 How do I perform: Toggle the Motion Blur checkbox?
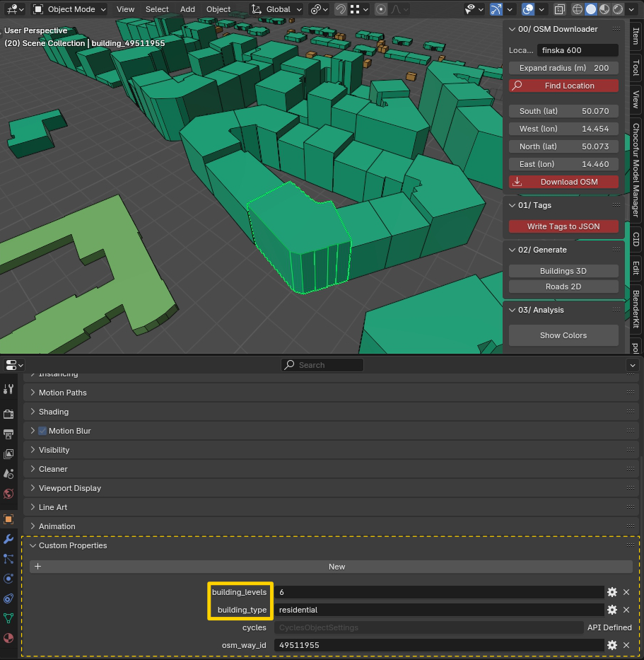point(42,431)
